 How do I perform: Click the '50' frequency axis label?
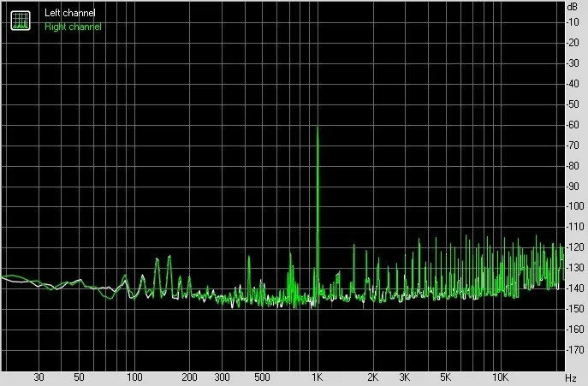[79, 377]
